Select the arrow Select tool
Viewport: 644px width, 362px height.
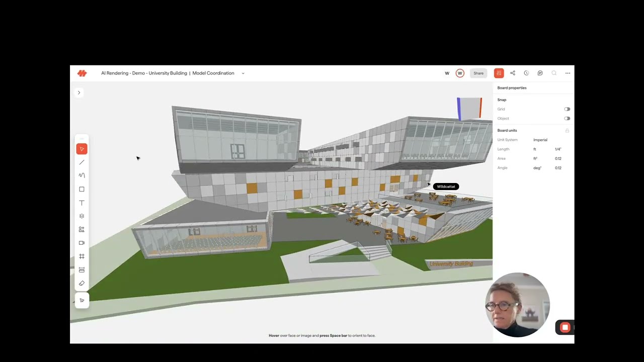click(82, 149)
